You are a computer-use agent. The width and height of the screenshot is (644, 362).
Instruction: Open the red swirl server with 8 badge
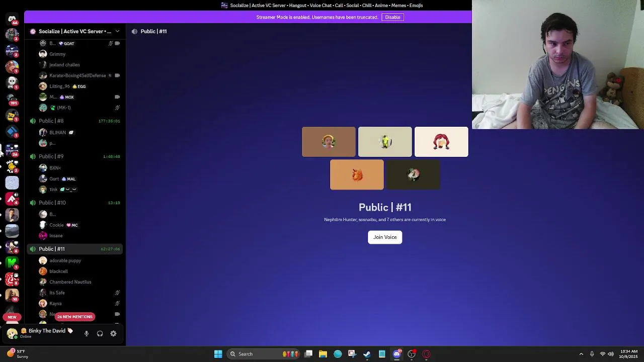[x=12, y=279]
